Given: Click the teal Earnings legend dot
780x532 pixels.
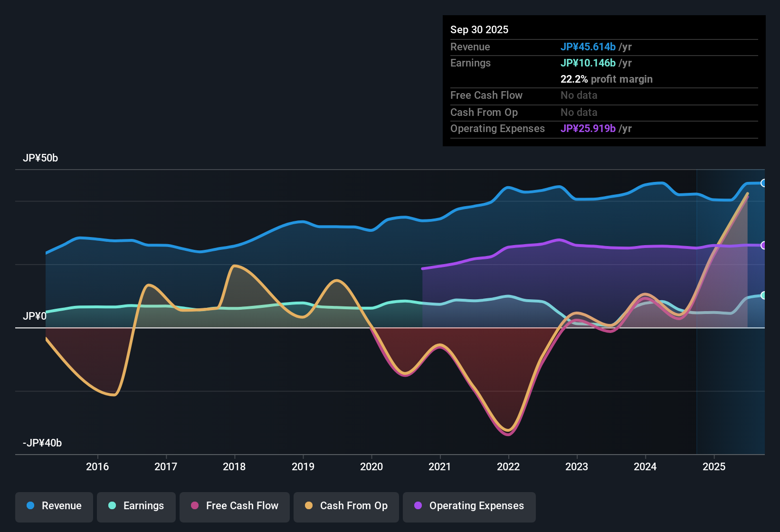Looking at the screenshot, I should (x=112, y=506).
